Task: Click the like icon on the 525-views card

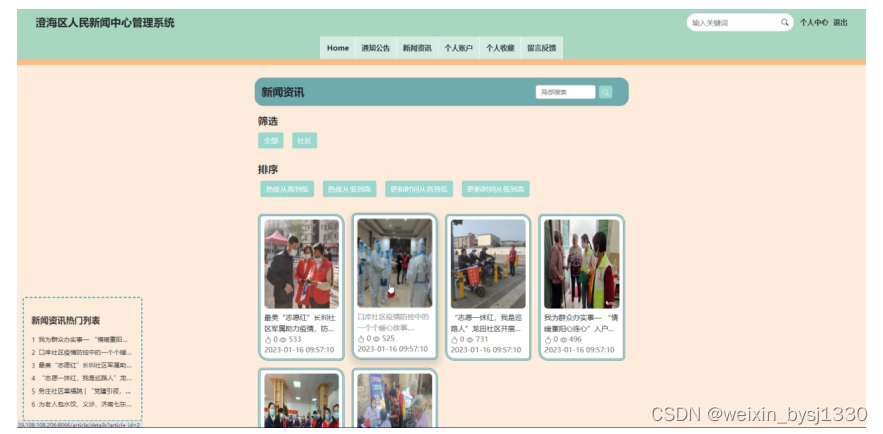Action: tap(361, 339)
